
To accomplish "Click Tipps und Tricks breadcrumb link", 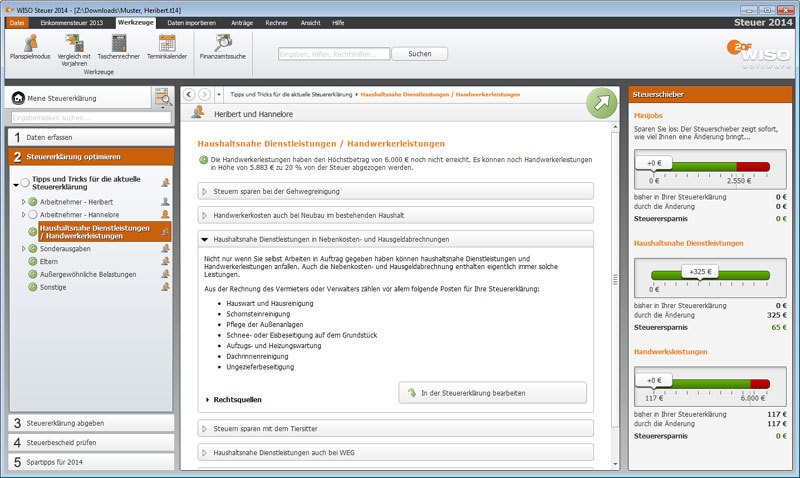I will [x=291, y=94].
